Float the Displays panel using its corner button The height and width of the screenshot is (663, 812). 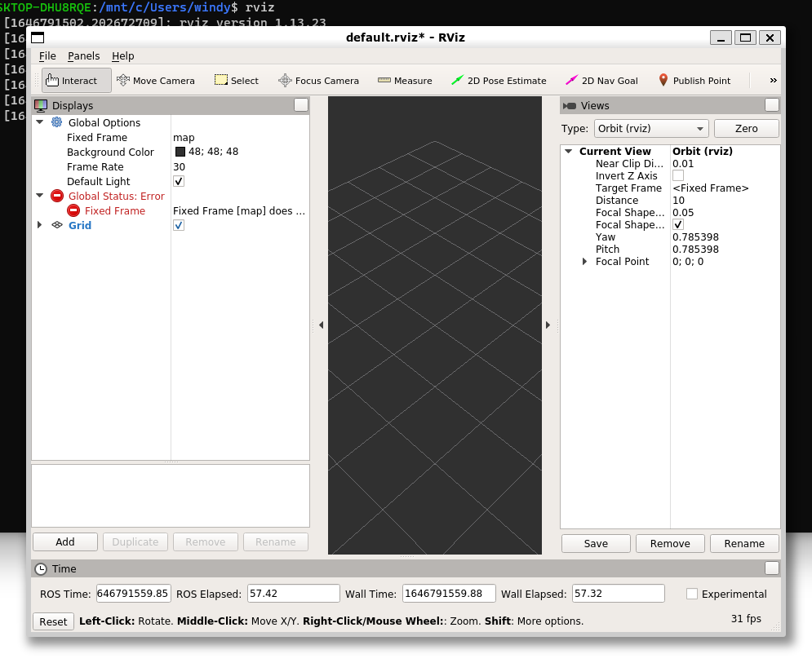(x=301, y=105)
